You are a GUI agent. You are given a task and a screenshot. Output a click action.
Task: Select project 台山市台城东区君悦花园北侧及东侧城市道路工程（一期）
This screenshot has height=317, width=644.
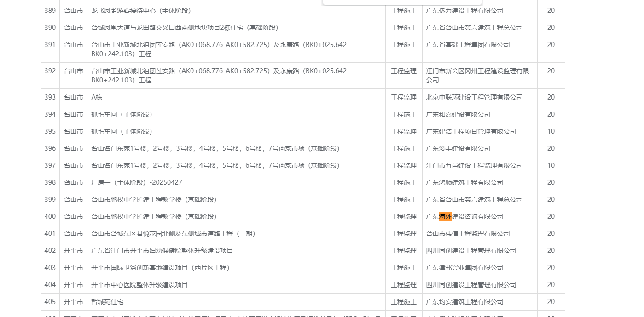click(x=173, y=234)
